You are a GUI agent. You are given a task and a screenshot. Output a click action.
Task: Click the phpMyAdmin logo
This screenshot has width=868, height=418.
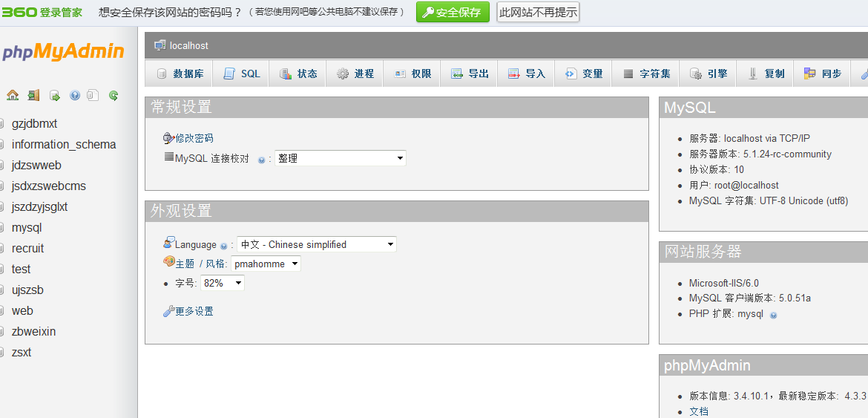coord(63,51)
